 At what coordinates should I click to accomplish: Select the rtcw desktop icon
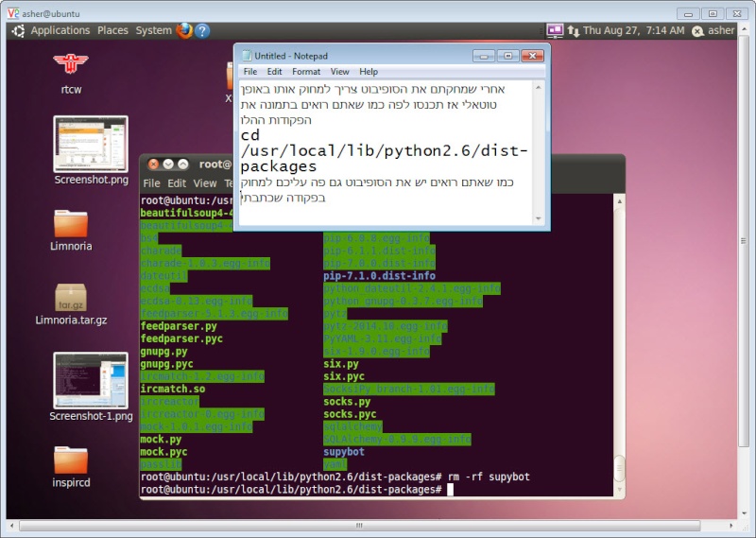(x=71, y=74)
